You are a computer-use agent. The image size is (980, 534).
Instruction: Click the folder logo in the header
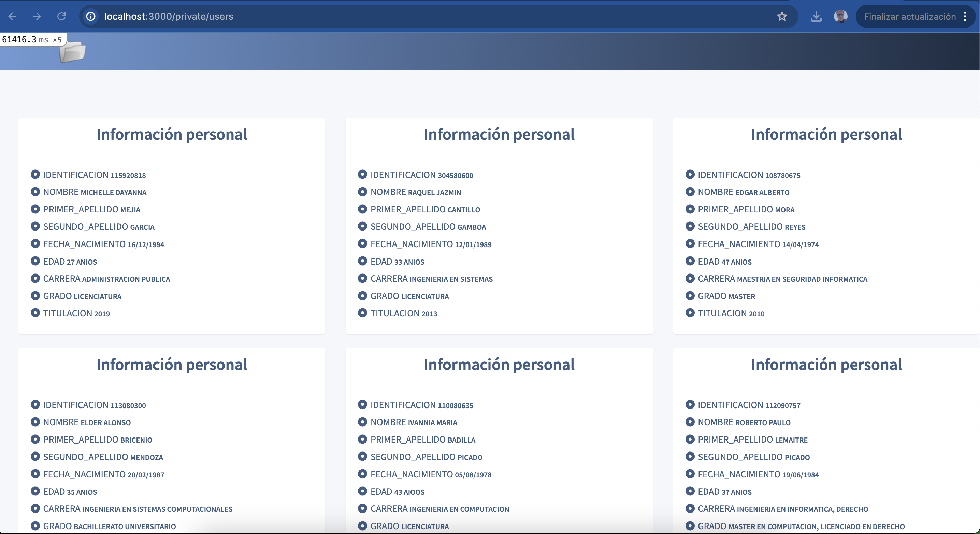(x=72, y=52)
